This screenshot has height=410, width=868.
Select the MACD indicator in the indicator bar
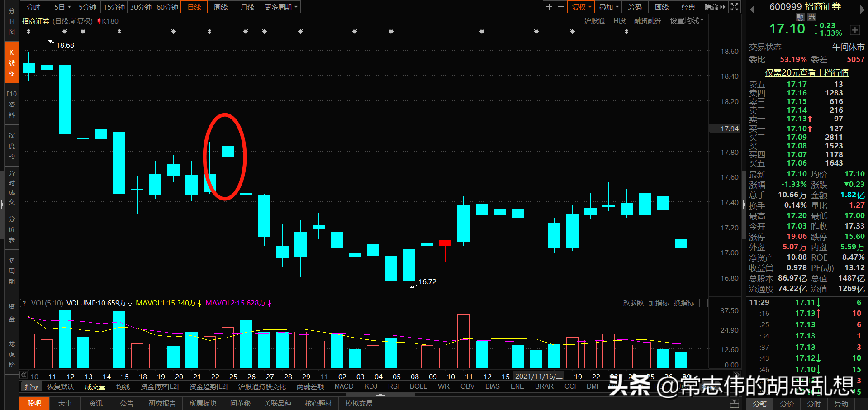tap(343, 386)
